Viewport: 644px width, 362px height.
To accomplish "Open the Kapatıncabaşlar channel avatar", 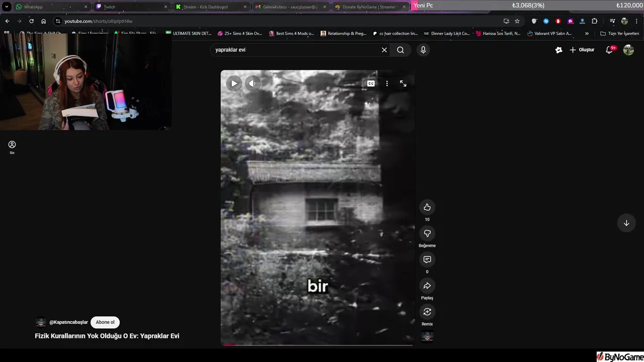I will [x=41, y=322].
